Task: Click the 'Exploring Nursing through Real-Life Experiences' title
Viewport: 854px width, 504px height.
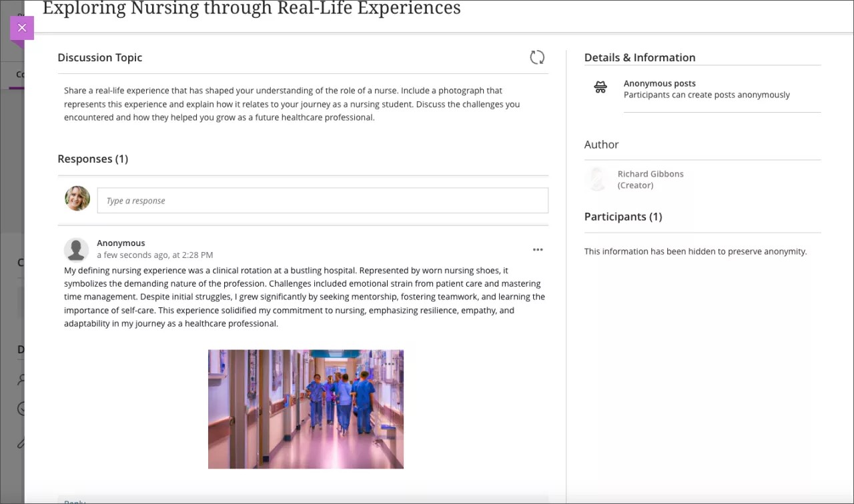Action: point(252,9)
